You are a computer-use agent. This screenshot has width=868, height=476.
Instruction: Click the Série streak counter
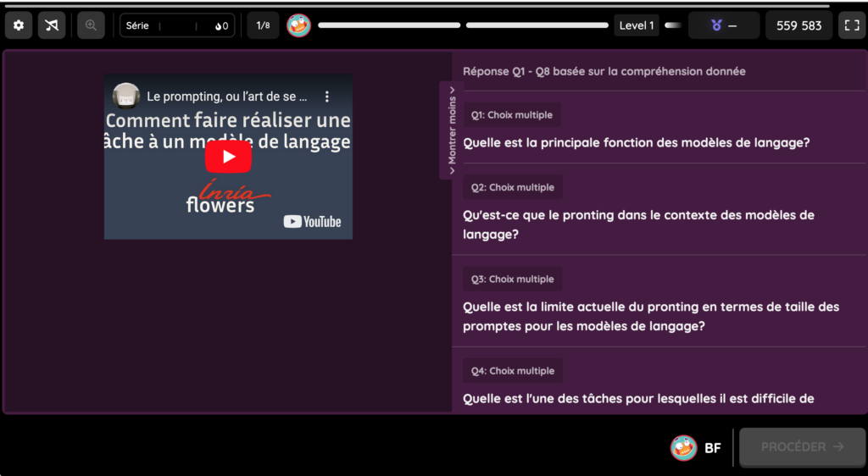(x=176, y=25)
